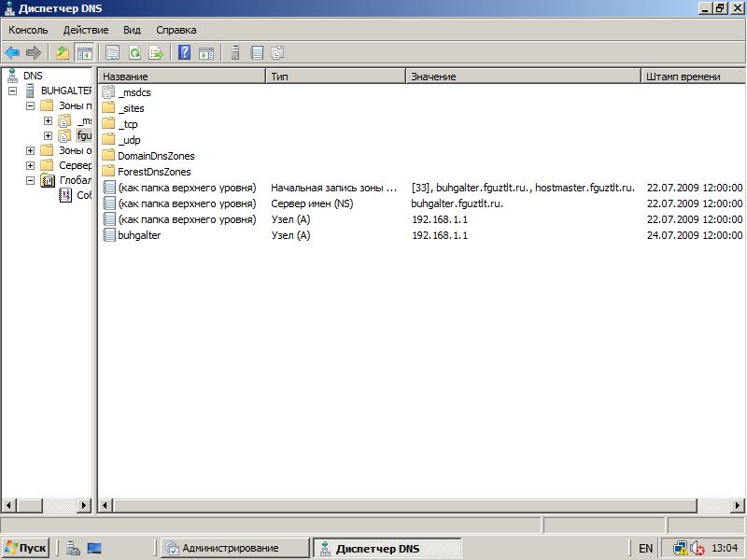Open the Действие menu
The width and height of the screenshot is (747, 560).
point(86,30)
